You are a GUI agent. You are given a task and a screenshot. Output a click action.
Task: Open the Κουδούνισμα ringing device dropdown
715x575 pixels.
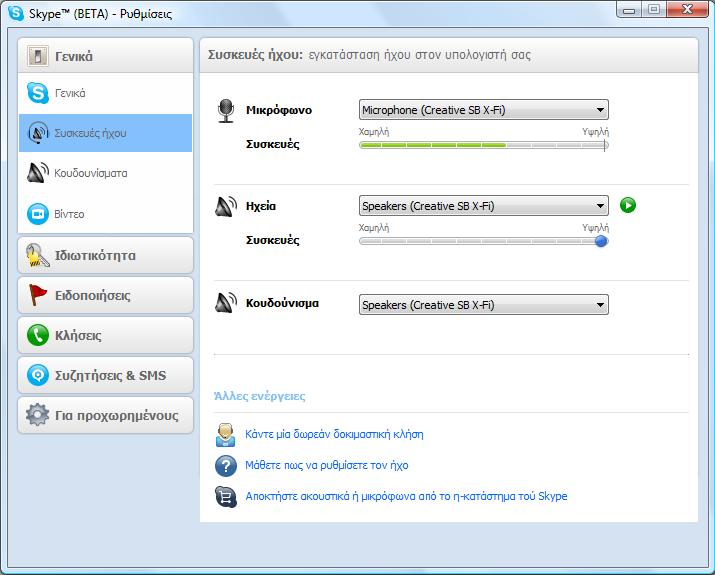[483, 305]
